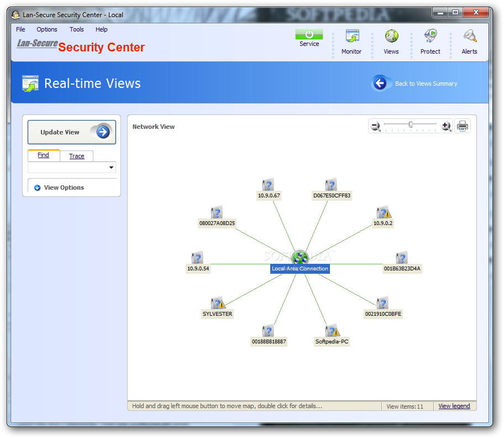Viewport: 504px width, 438px height.
Task: Open the Options menu
Action: tap(47, 29)
